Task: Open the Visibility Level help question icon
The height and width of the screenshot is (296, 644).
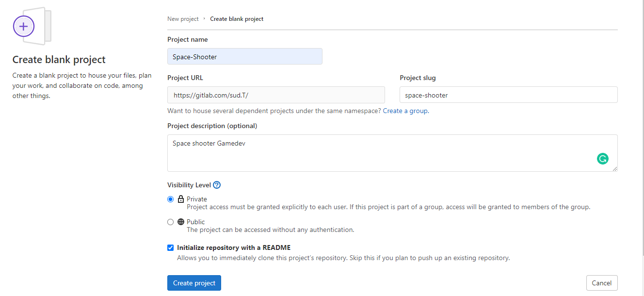Action: click(217, 185)
